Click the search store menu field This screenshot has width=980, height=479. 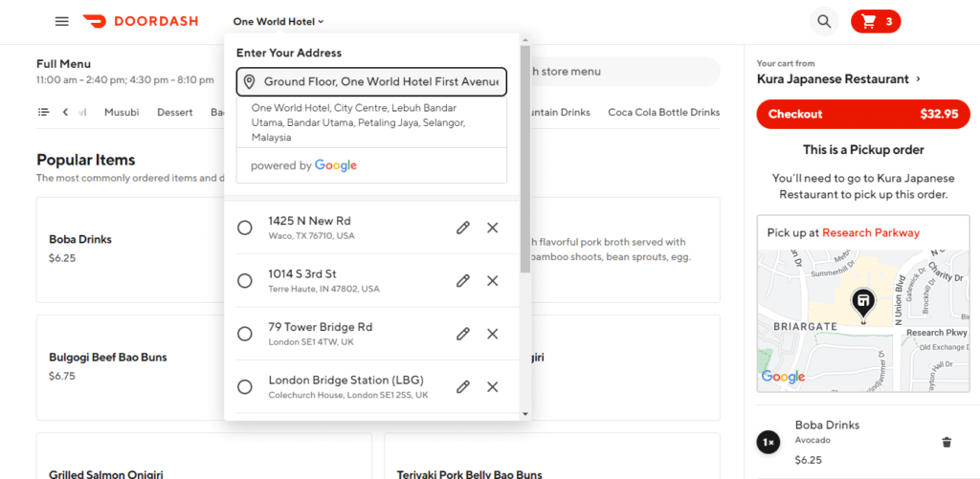click(625, 71)
